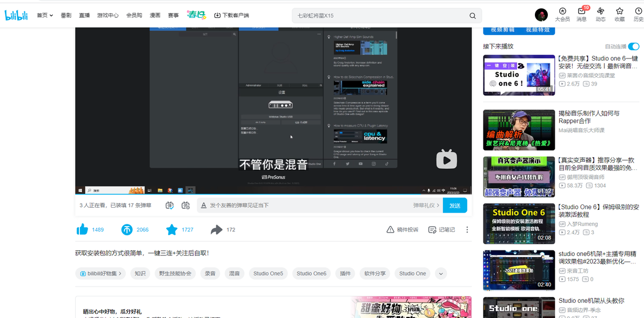The image size is (644, 318).
Task: Open the 直播 page
Action: (84, 15)
